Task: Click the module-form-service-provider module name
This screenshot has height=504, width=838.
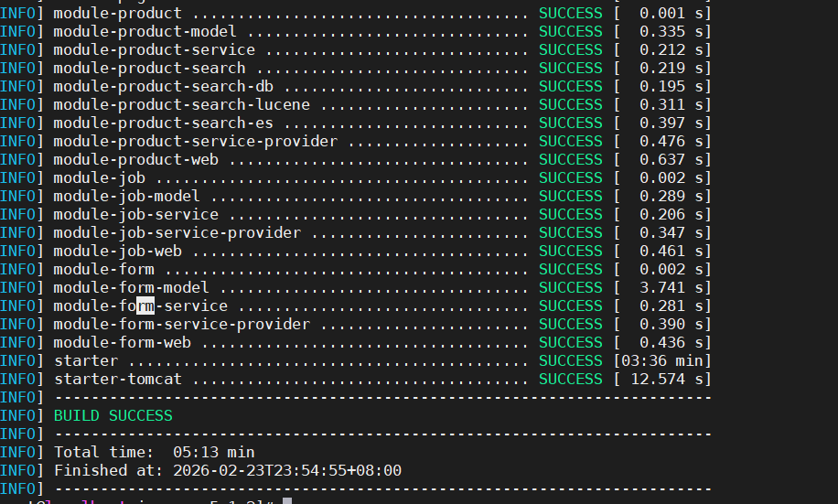Action: point(181,324)
